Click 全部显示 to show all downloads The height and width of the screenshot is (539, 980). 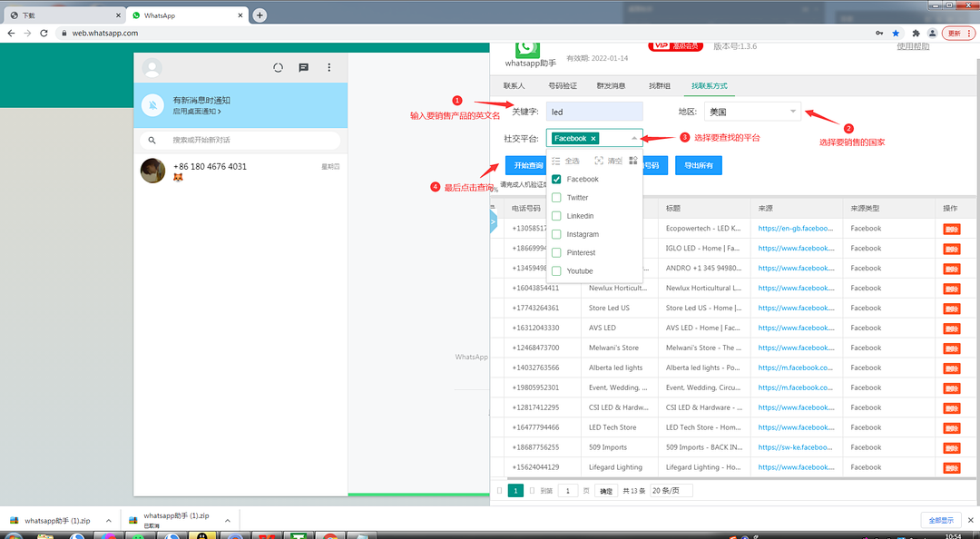click(941, 520)
